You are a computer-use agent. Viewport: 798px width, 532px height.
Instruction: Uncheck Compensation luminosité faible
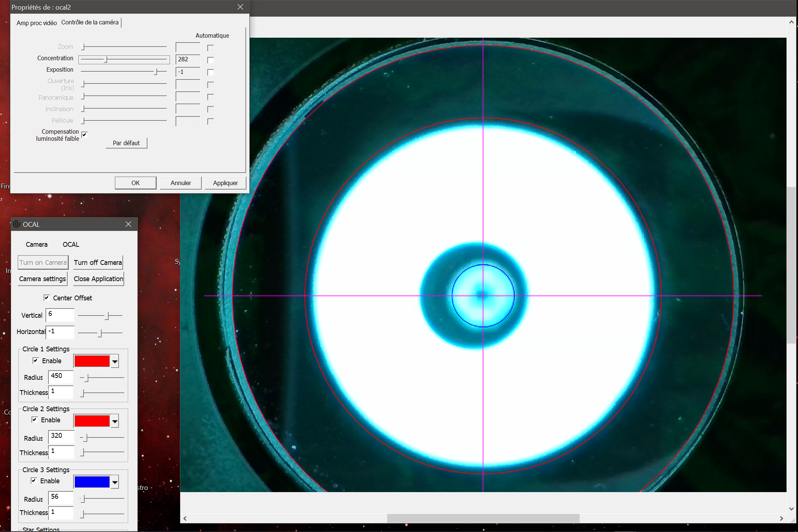(x=85, y=135)
